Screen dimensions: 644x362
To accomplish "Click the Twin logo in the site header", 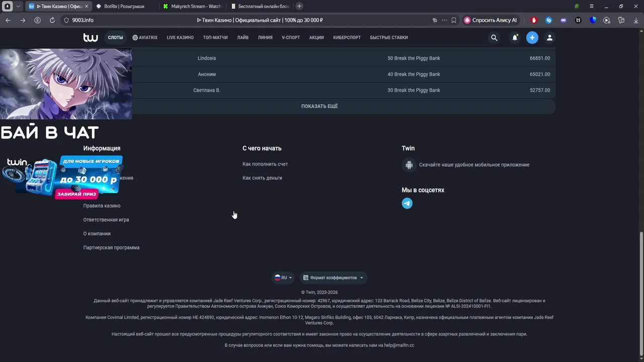I will (91, 38).
